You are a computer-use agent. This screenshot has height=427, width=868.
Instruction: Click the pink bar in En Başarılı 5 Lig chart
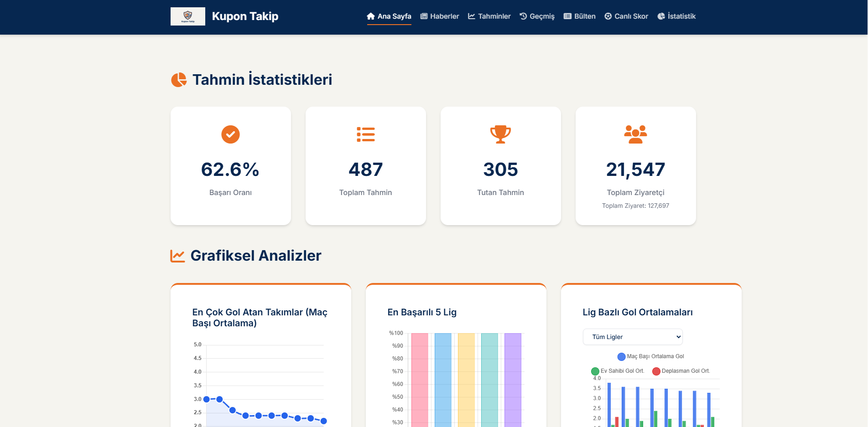(x=420, y=380)
